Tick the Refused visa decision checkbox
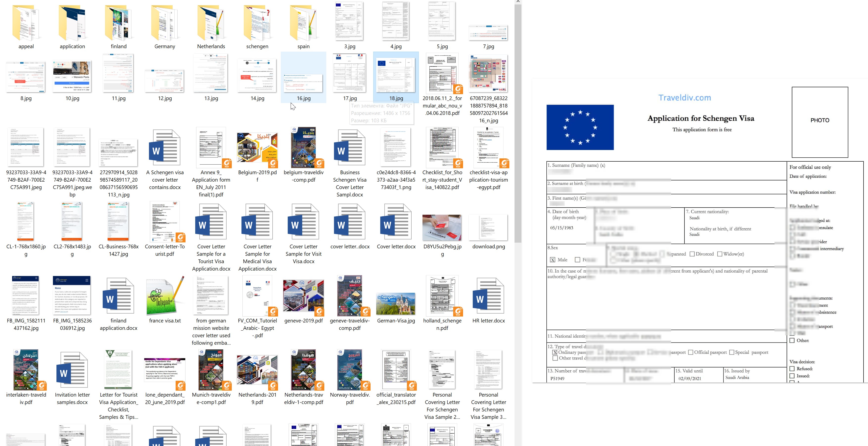This screenshot has width=868, height=446. coord(792,369)
